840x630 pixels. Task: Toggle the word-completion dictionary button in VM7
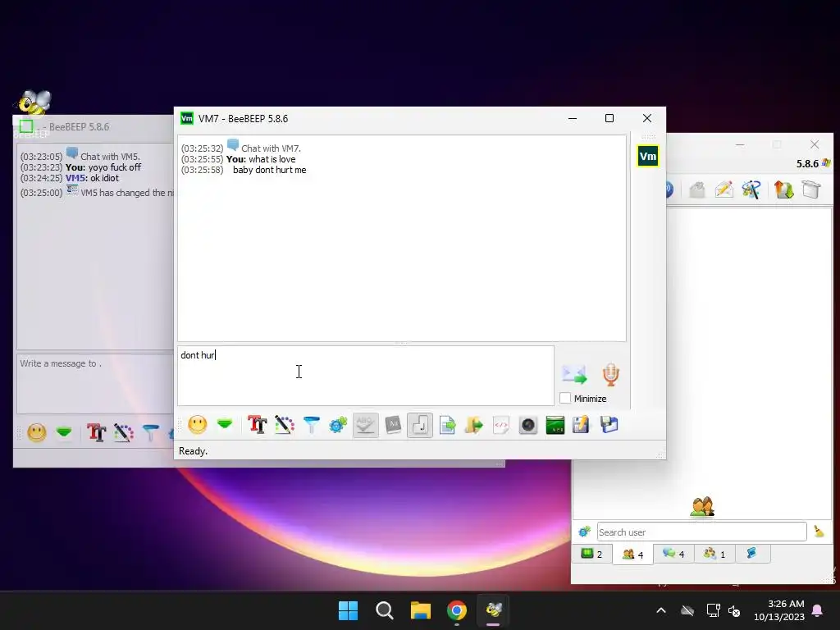393,425
